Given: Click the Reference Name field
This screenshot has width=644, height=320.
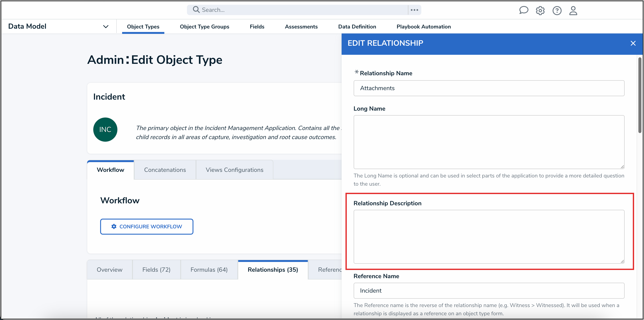Looking at the screenshot, I should pyautogui.click(x=489, y=291).
